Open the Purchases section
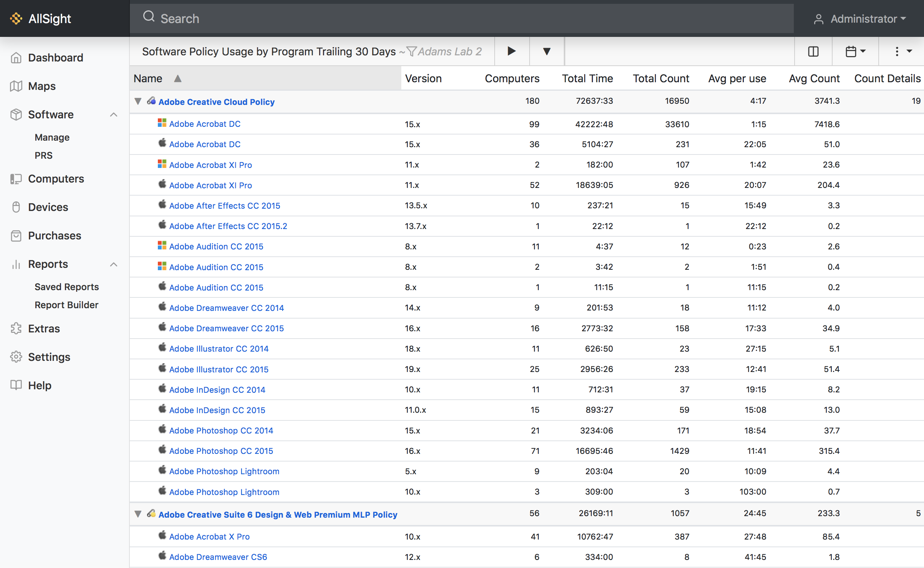Viewport: 924px width, 568px height. pos(54,236)
